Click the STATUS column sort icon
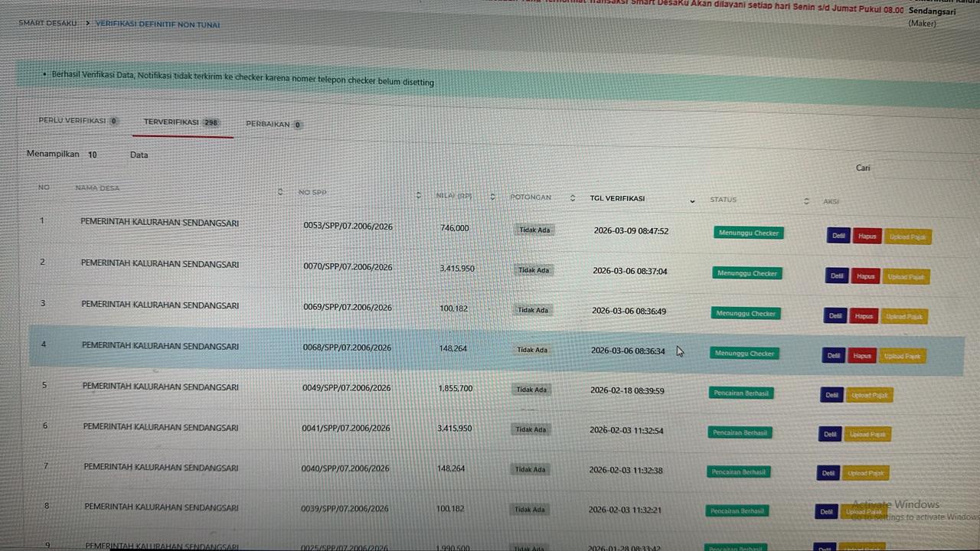 pyautogui.click(x=806, y=201)
